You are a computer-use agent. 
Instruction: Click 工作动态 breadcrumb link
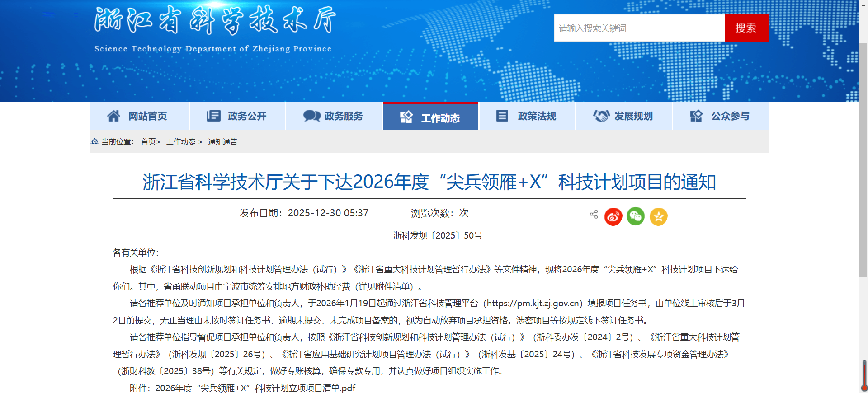coord(181,142)
